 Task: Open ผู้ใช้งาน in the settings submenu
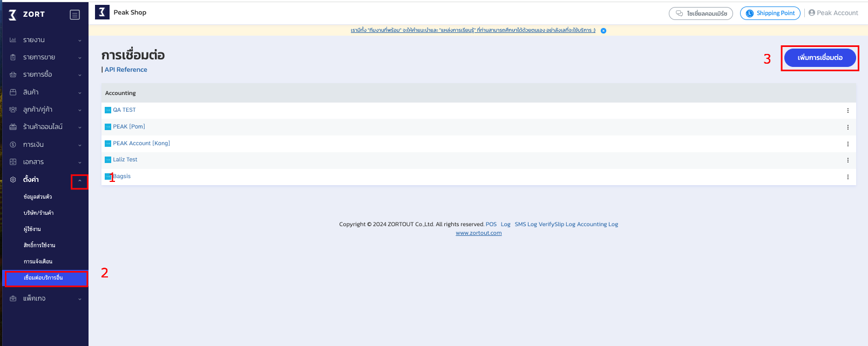coord(32,229)
